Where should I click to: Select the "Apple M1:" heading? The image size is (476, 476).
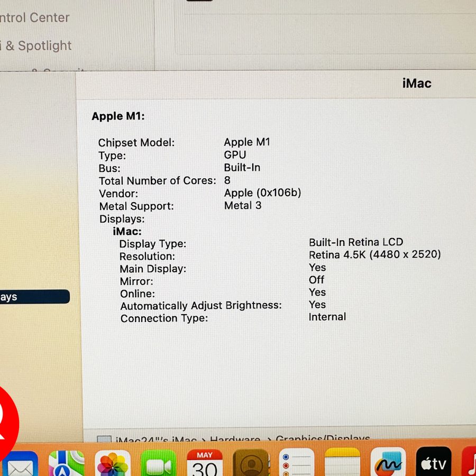(x=118, y=116)
